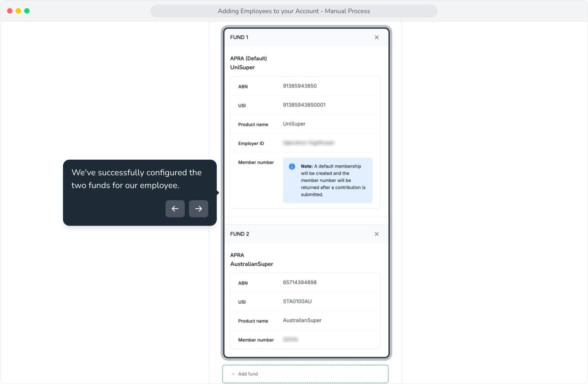Click the green maximize window dot
588x384 pixels.
[27, 11]
